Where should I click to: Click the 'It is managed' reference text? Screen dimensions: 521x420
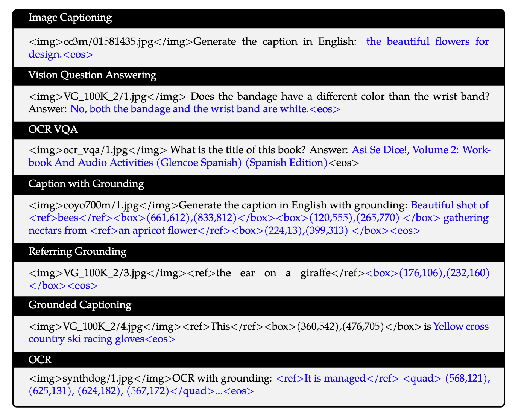pos(335,379)
